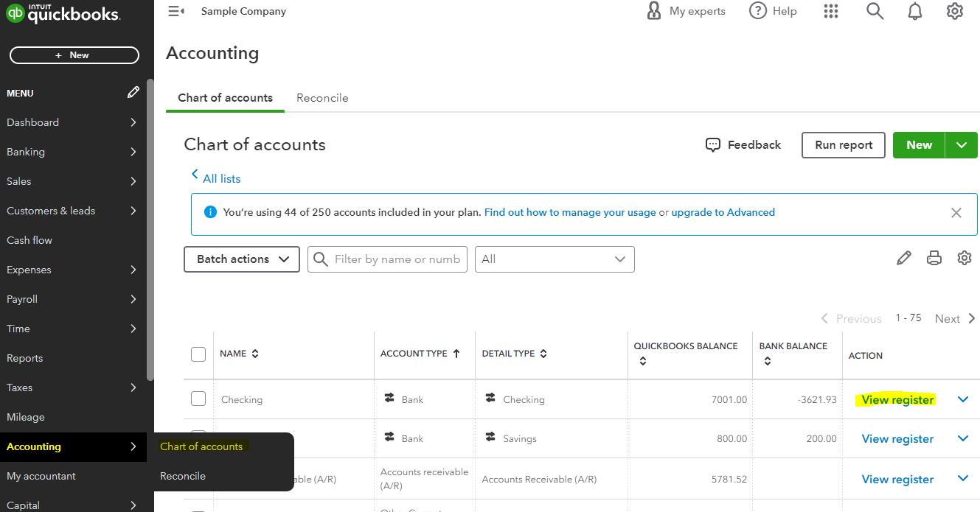This screenshot has height=512, width=980.
Task: Expand the Customers & leads submenu
Action: 133,211
